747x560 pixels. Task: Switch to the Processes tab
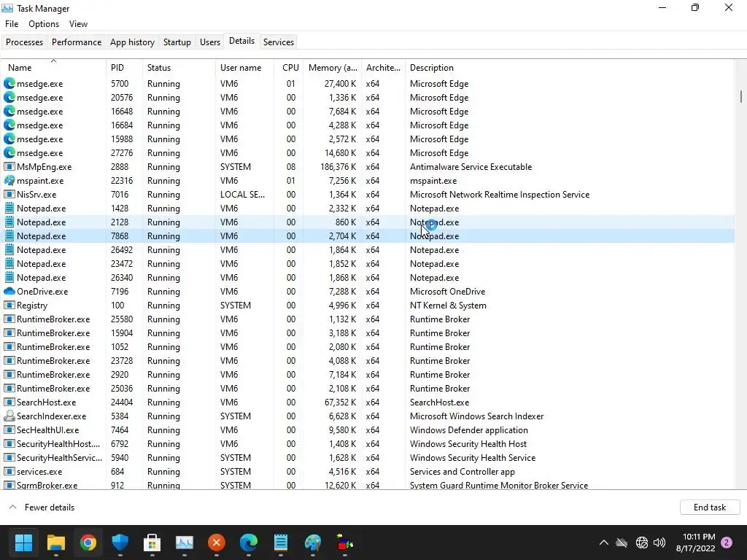[x=24, y=42]
